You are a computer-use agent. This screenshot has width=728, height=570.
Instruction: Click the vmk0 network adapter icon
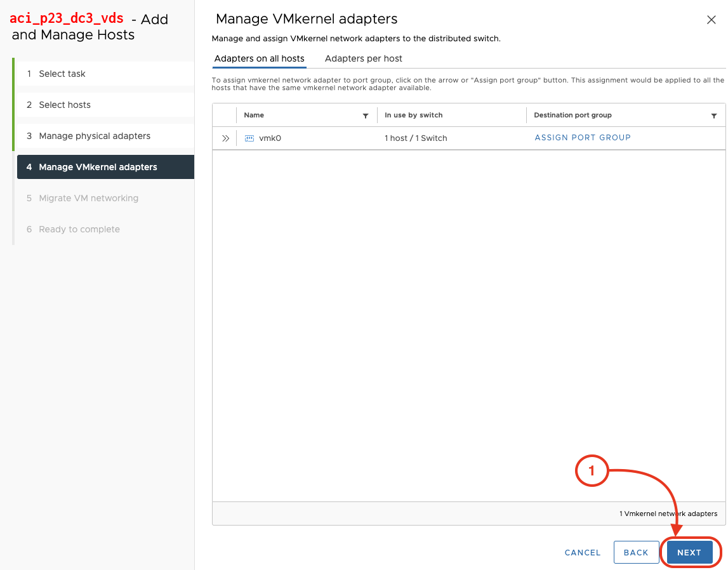point(249,138)
